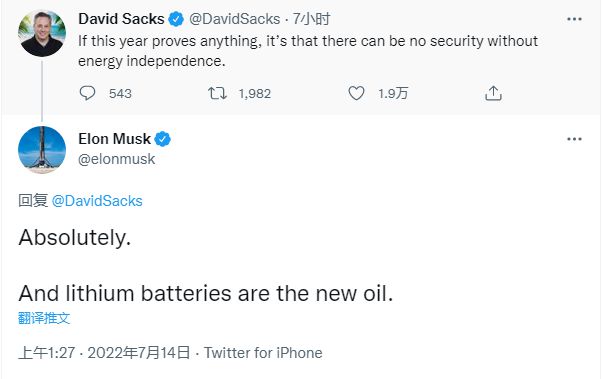Open David Sacks' profile picture
The width and height of the screenshot is (602, 379).
42,33
